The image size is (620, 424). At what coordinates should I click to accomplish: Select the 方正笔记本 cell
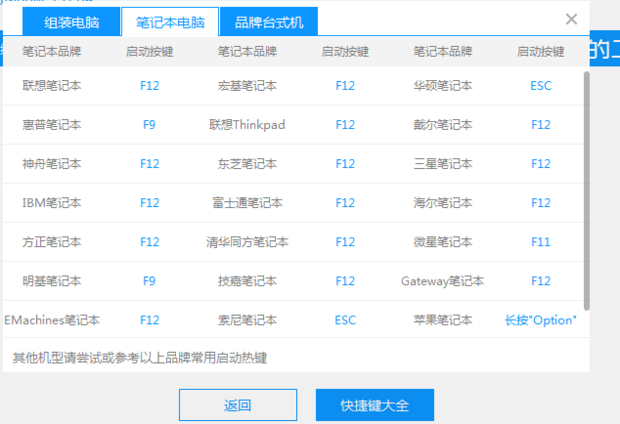click(52, 242)
